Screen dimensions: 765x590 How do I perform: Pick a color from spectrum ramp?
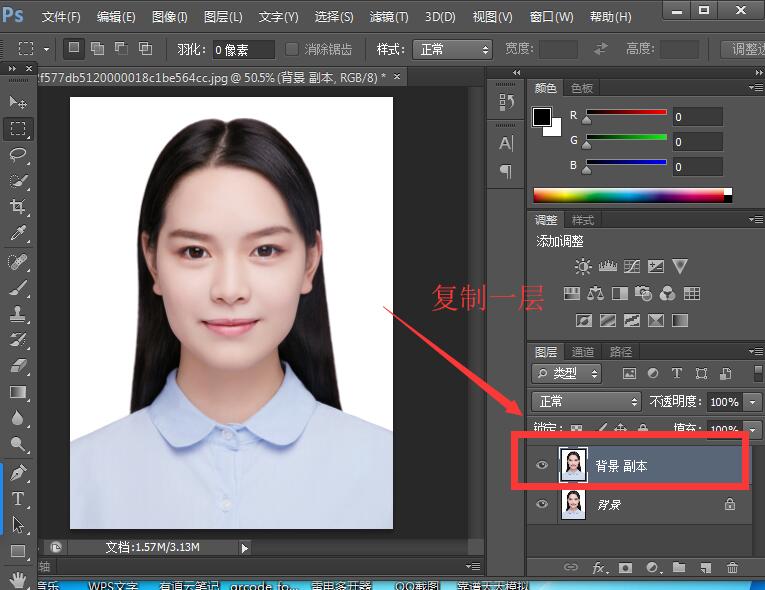click(633, 195)
